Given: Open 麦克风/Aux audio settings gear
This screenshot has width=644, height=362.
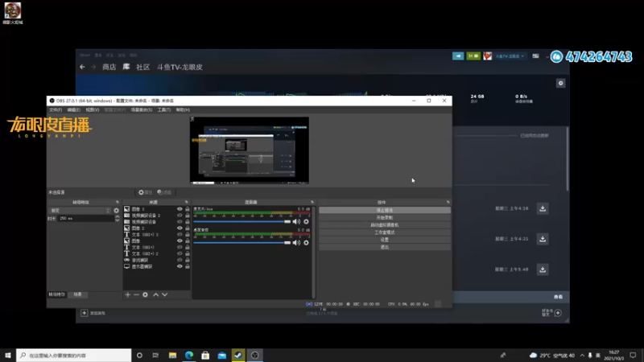Looking at the screenshot, I should 306,222.
